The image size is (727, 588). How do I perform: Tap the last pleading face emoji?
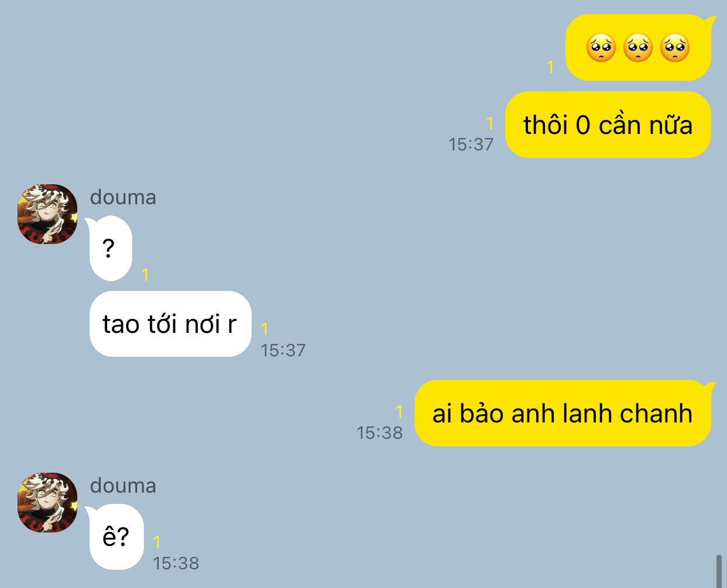click(675, 48)
